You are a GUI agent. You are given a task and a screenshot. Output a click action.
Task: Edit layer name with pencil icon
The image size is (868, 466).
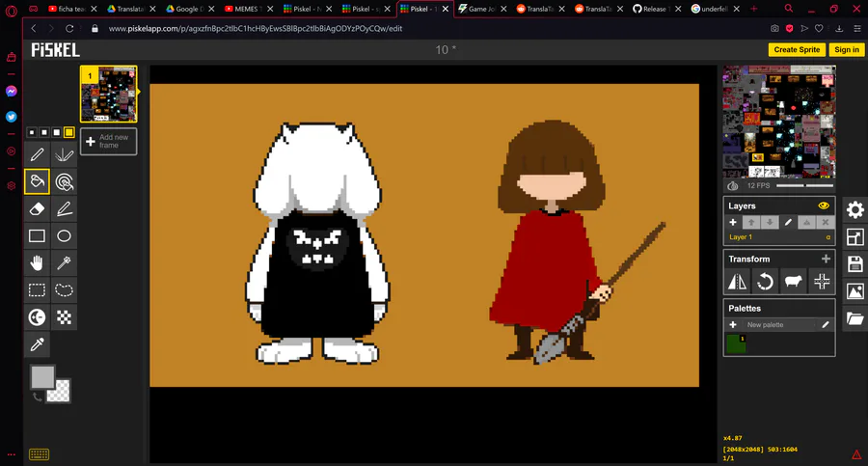(788, 222)
